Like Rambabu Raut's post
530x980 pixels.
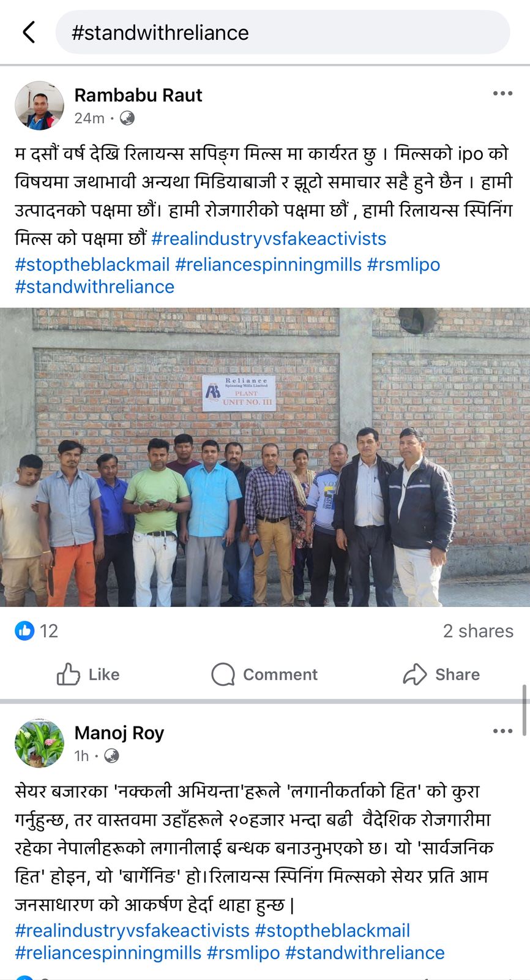[x=88, y=674]
